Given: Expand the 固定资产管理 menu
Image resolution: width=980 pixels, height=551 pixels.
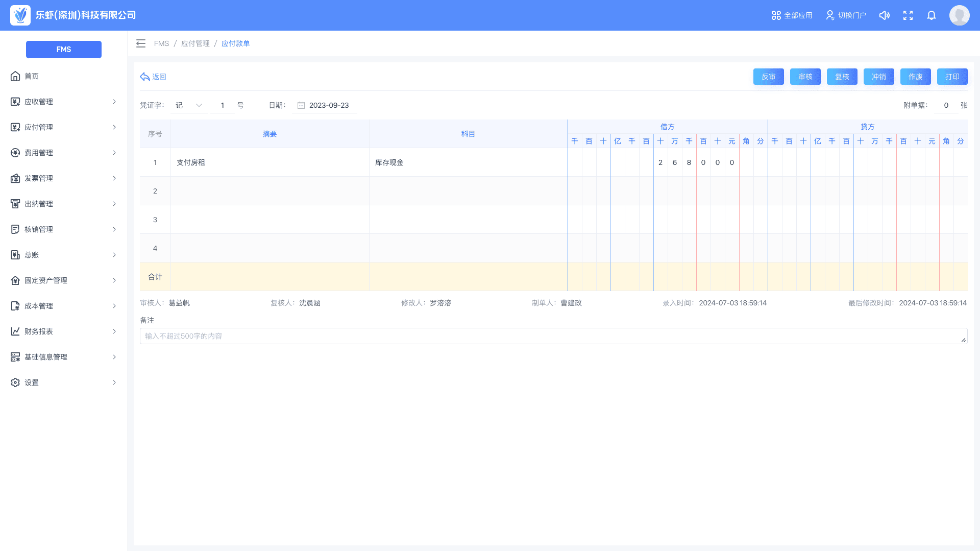Looking at the screenshot, I should [x=64, y=280].
